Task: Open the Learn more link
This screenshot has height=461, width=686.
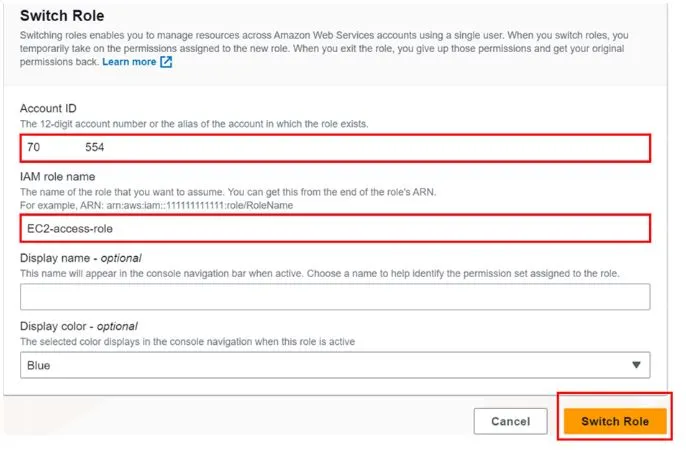Action: [129, 62]
